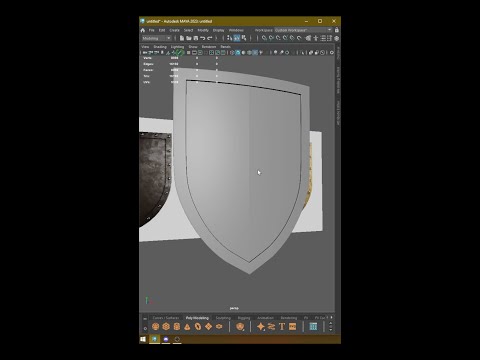Select by hierarchy mode icon

click(229, 38)
